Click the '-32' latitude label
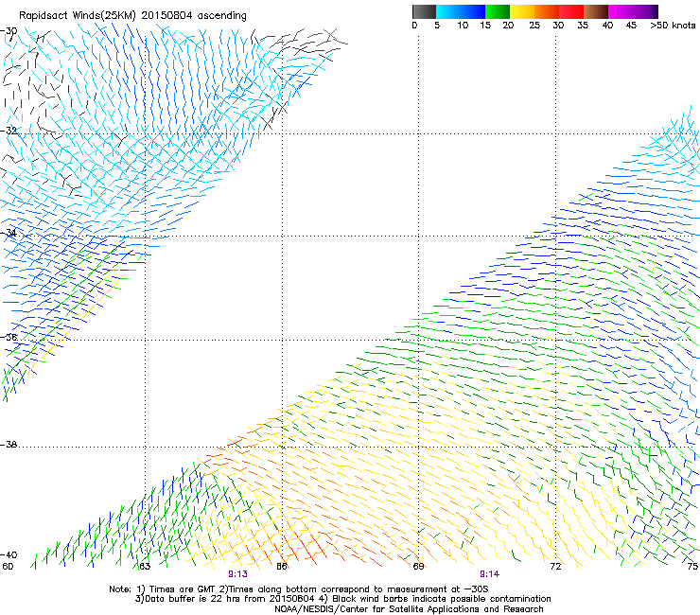 [9, 131]
